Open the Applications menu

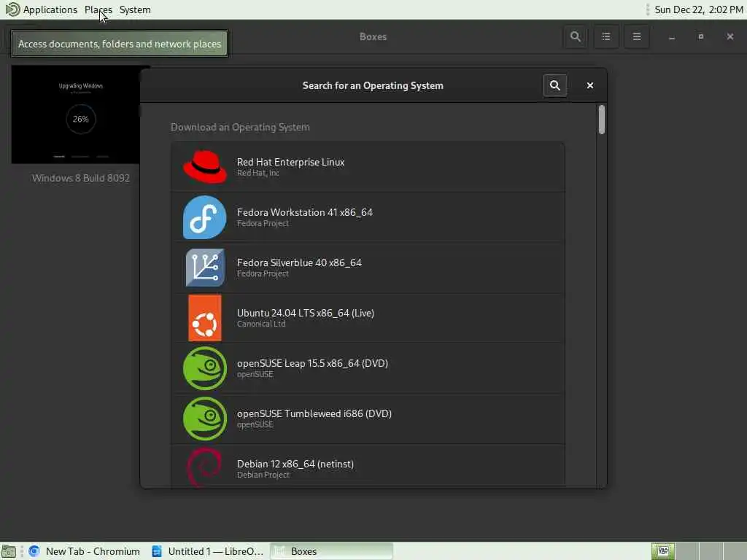click(x=50, y=9)
